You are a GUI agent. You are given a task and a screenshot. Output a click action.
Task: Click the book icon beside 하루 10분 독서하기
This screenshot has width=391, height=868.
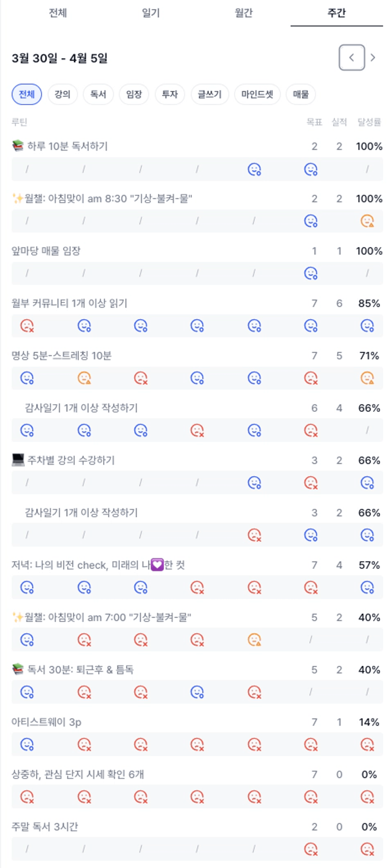[x=18, y=146]
